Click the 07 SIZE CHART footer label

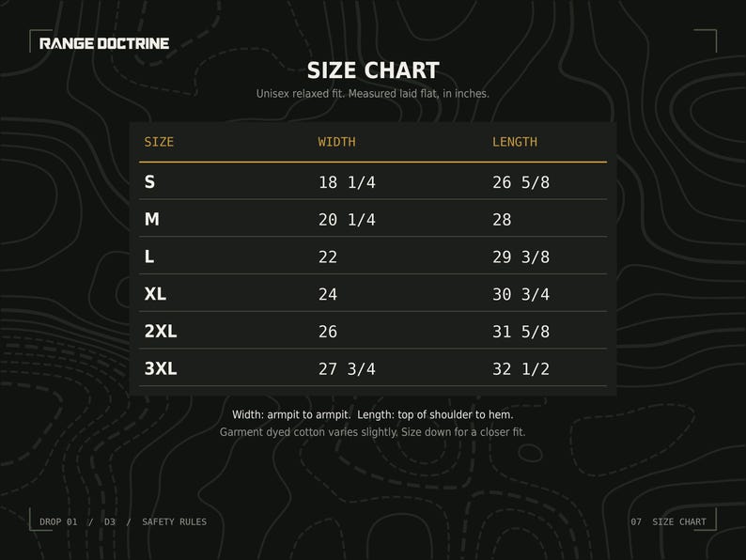point(668,521)
